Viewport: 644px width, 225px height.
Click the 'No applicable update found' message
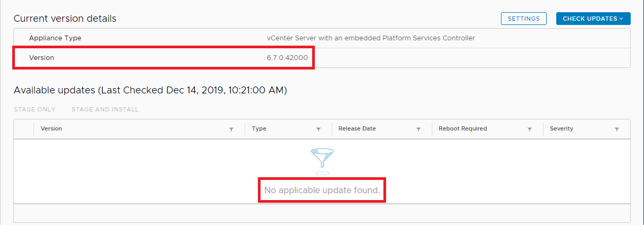coord(322,190)
